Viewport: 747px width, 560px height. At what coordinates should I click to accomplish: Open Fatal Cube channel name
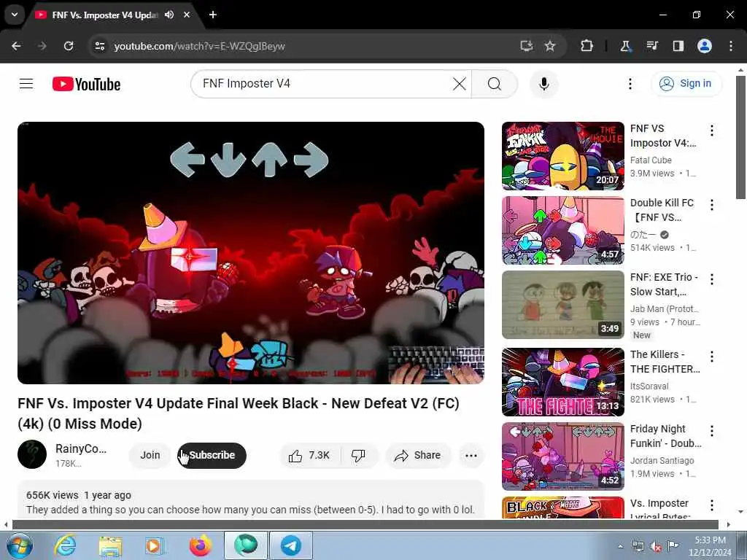coord(651,160)
